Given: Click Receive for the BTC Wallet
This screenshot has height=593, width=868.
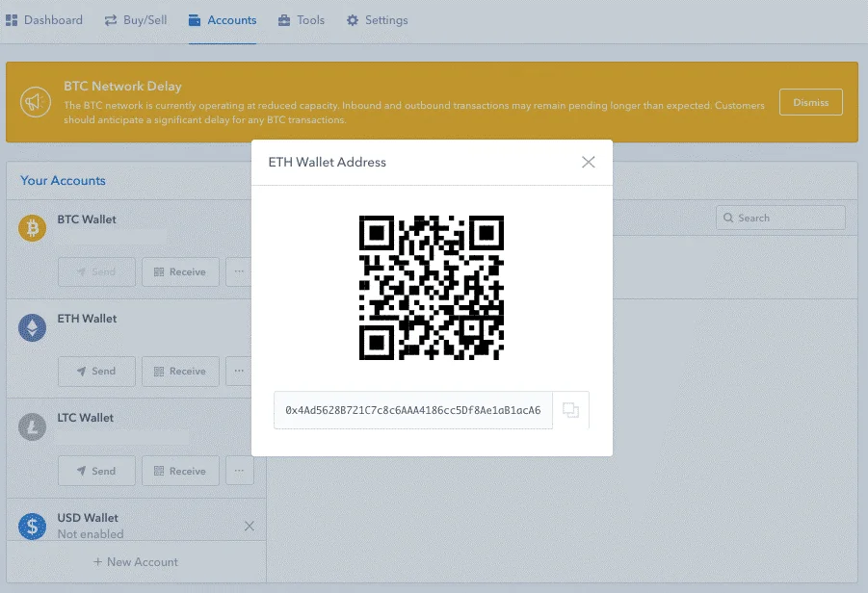Looking at the screenshot, I should (180, 271).
